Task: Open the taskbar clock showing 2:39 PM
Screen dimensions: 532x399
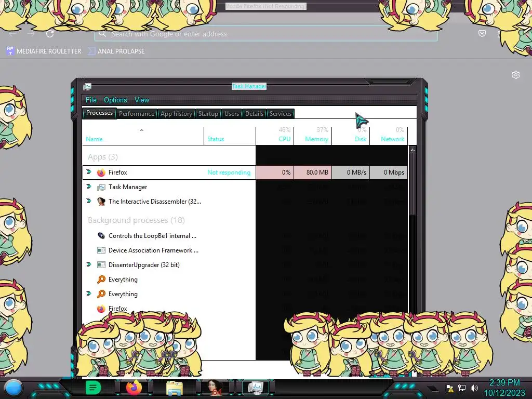Action: pos(504,388)
